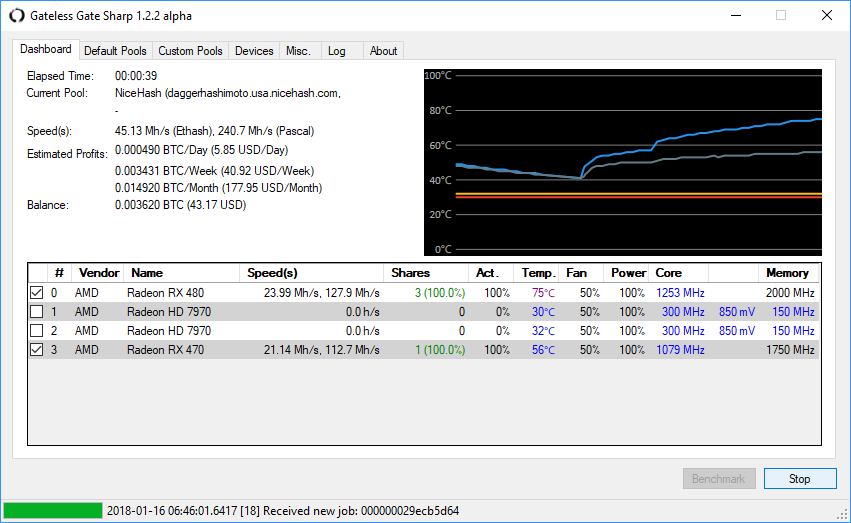Viewport: 851px width, 523px height.
Task: Click the Fan column header
Action: pos(581,273)
